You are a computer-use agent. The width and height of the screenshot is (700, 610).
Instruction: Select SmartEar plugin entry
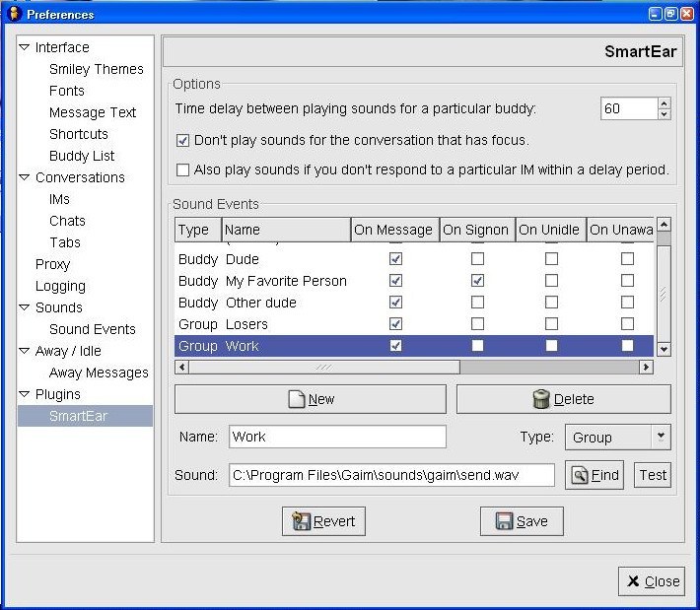85,416
